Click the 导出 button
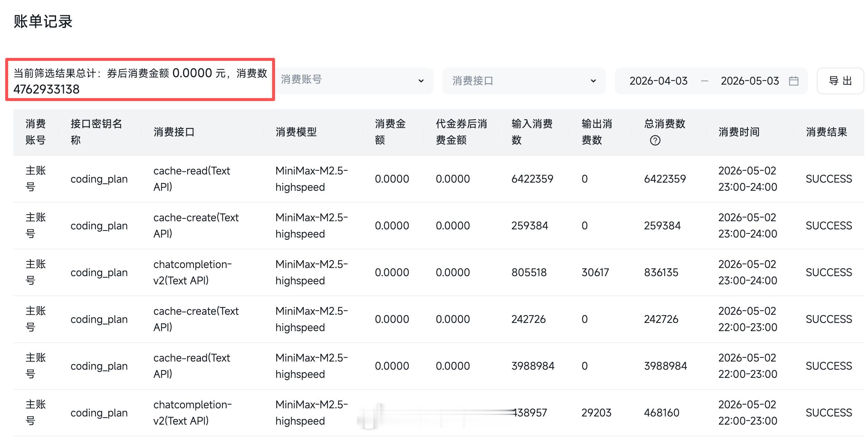868x438 pixels. pos(840,81)
